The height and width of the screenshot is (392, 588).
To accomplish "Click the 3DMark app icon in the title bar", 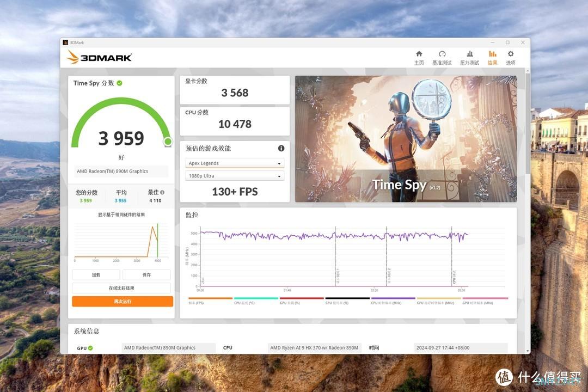I will point(66,42).
